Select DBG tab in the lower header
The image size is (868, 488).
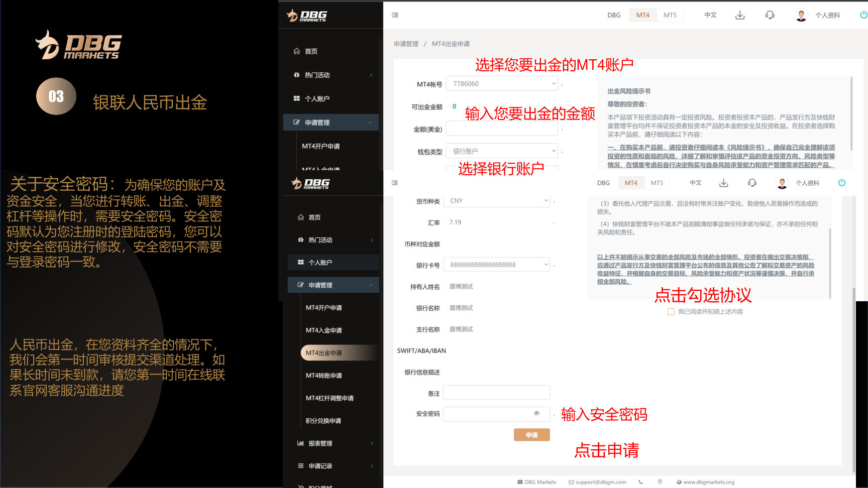(603, 183)
